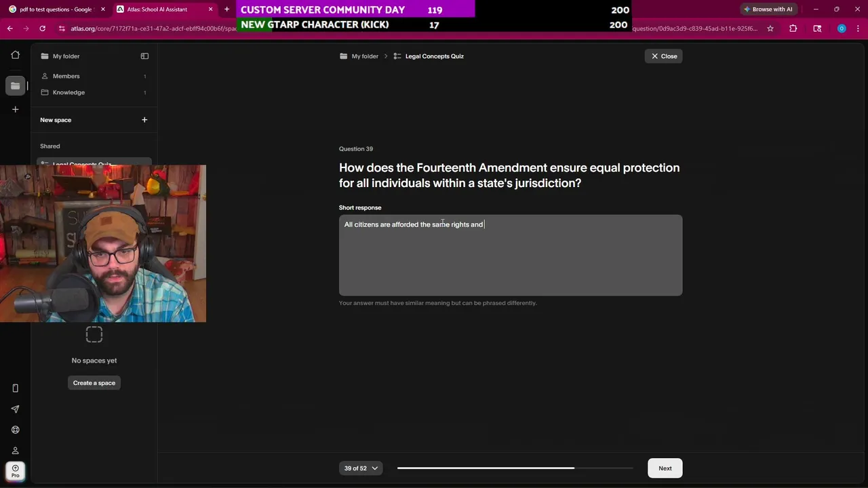Click the paper plane send icon

(15, 409)
